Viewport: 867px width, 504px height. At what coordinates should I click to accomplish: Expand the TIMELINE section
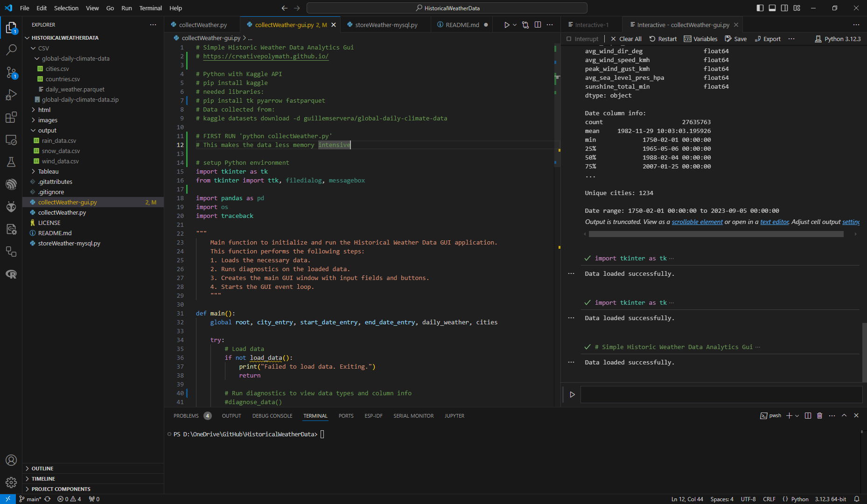click(93, 479)
